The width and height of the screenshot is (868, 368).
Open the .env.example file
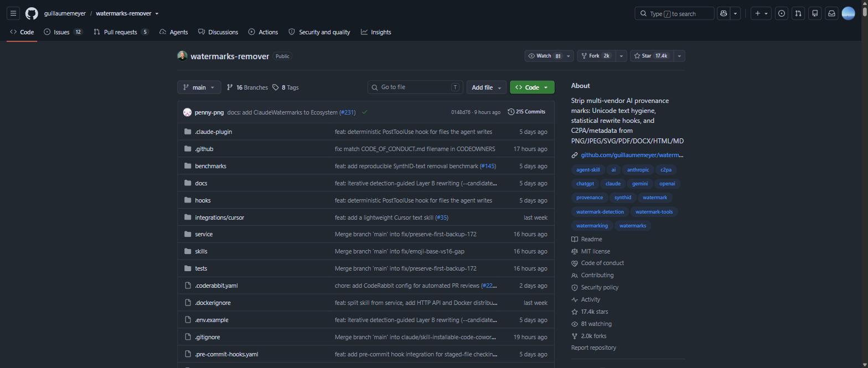[x=211, y=320]
